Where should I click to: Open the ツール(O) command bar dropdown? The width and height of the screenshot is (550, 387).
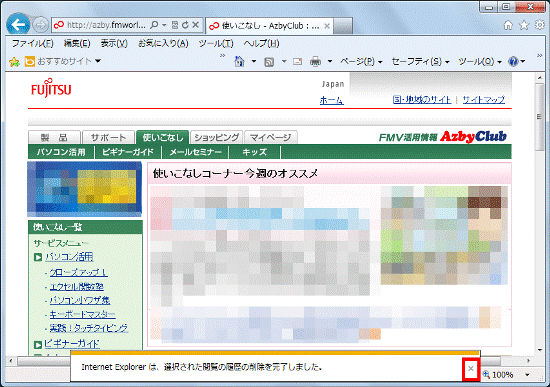479,62
